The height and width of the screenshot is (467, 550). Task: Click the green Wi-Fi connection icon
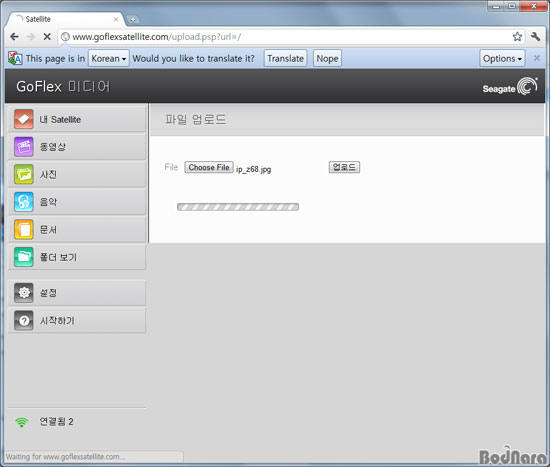pos(22,422)
